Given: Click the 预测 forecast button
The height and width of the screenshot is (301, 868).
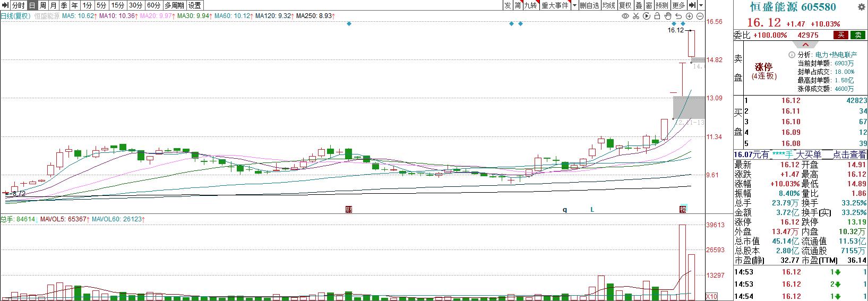Looking at the screenshot, I should 662,5.
